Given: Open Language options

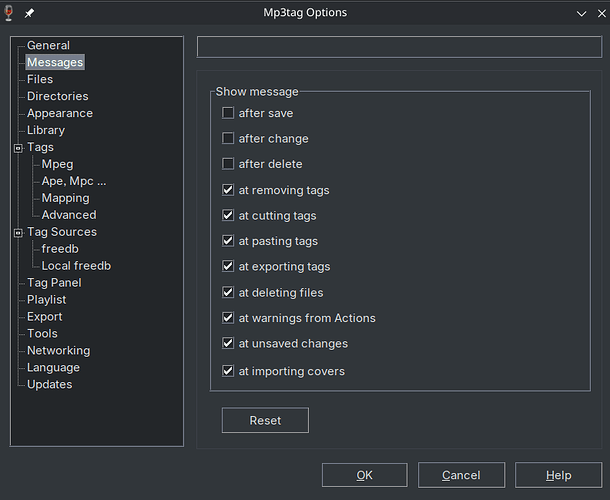Looking at the screenshot, I should point(53,368).
